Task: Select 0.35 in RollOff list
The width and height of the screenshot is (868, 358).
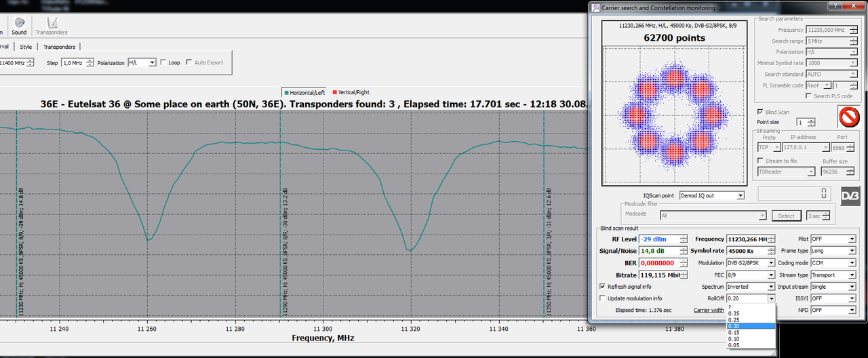Action: pyautogui.click(x=751, y=313)
